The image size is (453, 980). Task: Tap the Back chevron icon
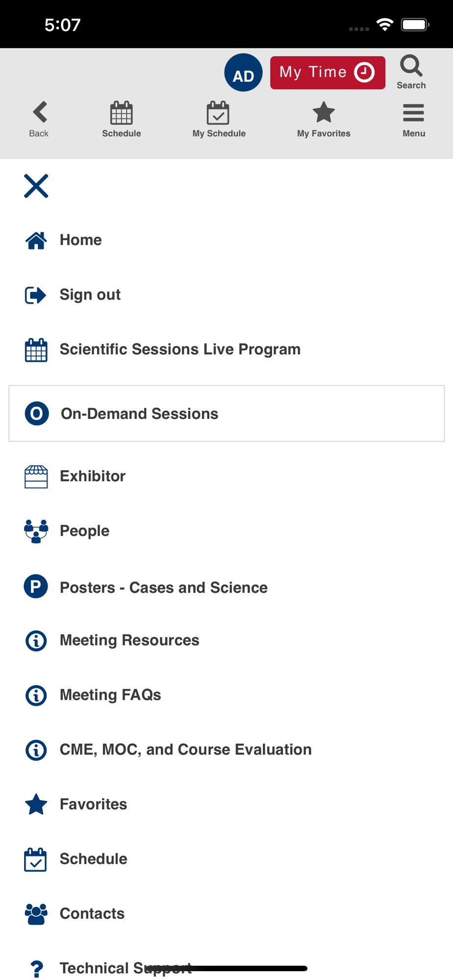tap(39, 112)
